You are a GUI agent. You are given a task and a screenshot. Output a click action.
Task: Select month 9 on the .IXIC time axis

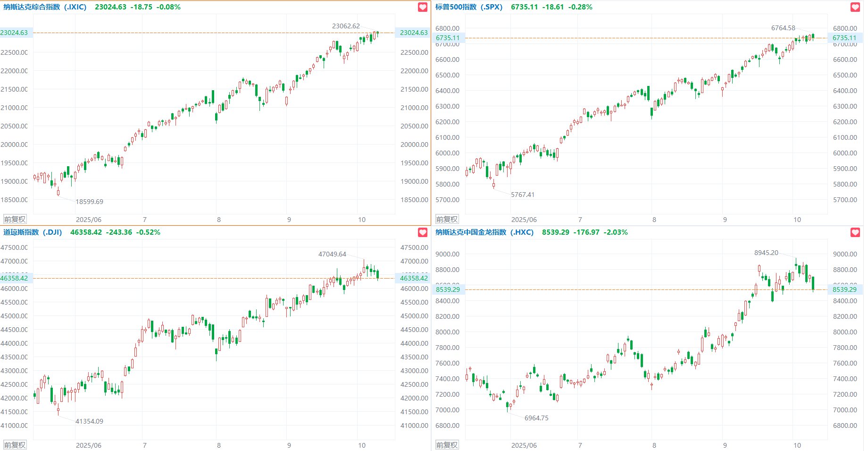tap(289, 220)
